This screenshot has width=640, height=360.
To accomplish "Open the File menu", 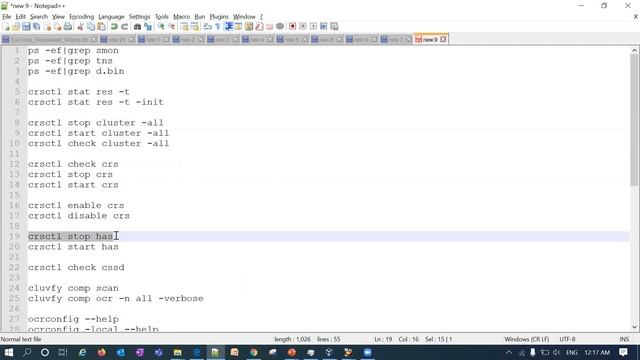I will click(x=7, y=17).
